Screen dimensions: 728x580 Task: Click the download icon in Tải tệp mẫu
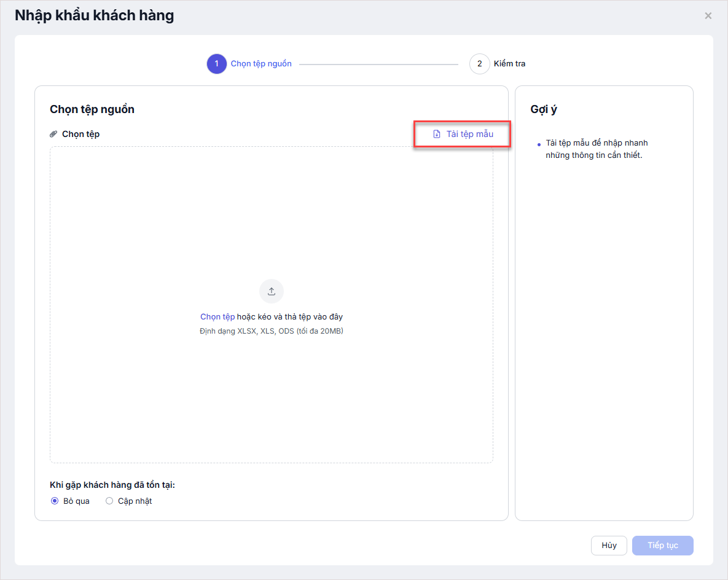point(437,134)
